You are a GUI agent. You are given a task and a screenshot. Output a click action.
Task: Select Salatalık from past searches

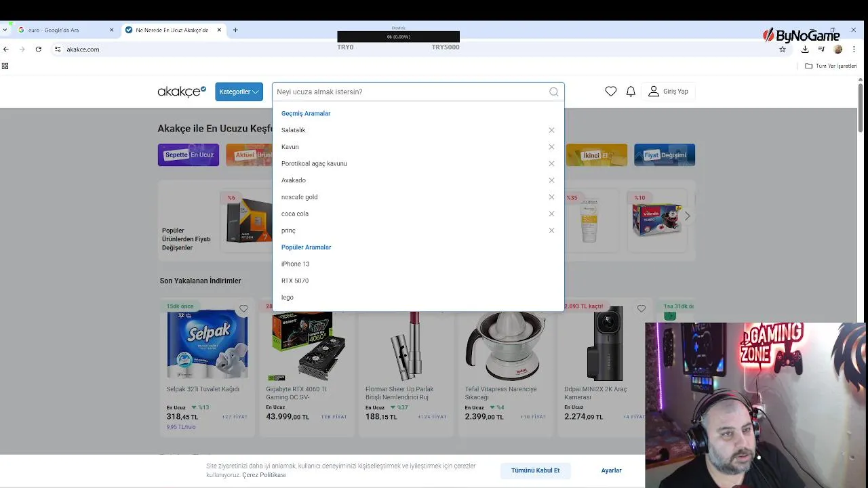click(293, 130)
